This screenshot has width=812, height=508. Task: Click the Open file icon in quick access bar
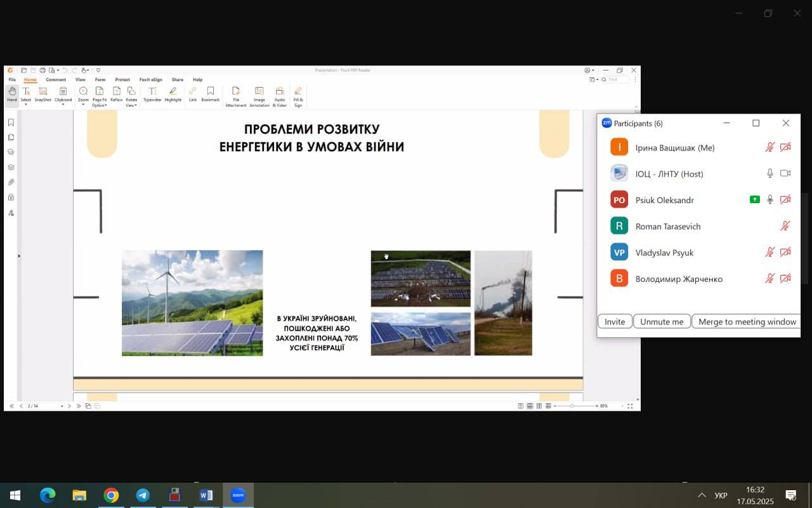(x=23, y=70)
